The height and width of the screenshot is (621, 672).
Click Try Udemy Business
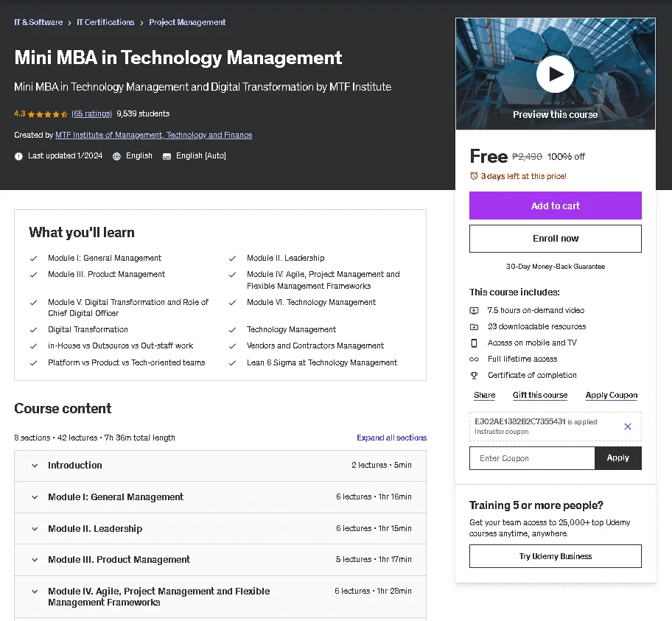tap(555, 556)
